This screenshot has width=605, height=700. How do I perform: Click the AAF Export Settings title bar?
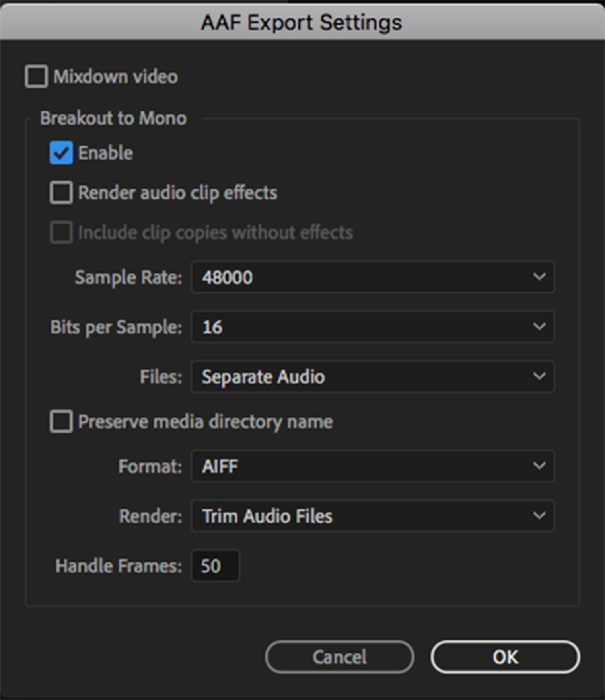[302, 22]
